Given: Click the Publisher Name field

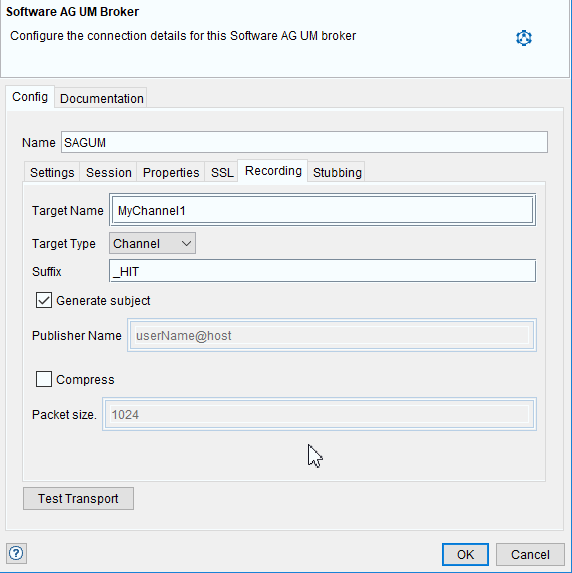Looking at the screenshot, I should 332,335.
